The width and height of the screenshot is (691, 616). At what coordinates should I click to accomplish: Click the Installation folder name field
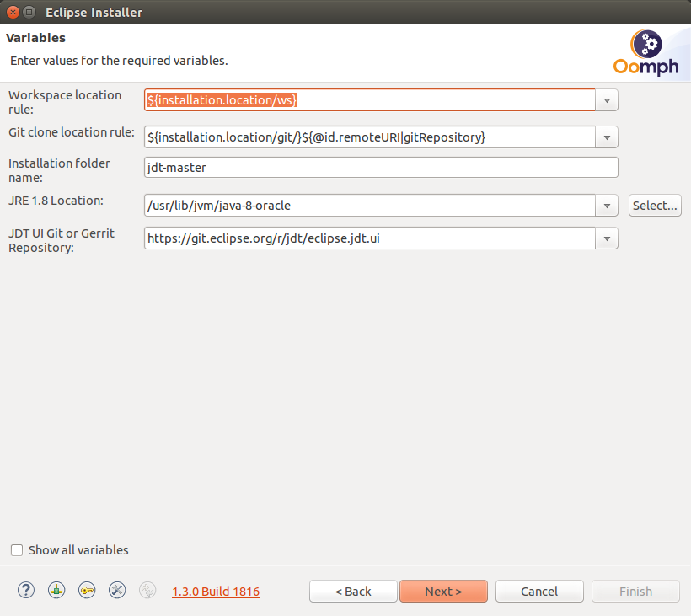(x=381, y=168)
